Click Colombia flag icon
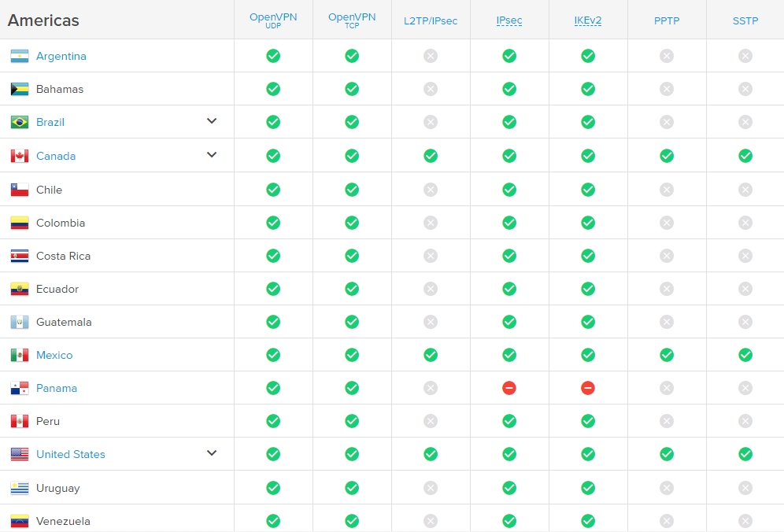This screenshot has height=532, width=784. click(x=20, y=223)
